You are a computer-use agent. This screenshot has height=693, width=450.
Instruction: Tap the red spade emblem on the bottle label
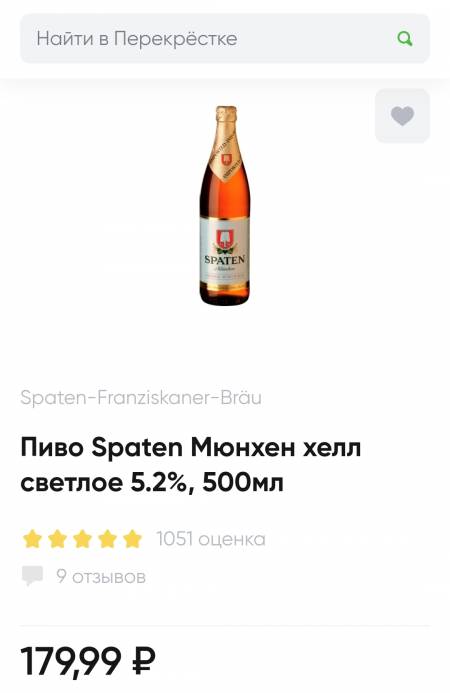tap(224, 239)
